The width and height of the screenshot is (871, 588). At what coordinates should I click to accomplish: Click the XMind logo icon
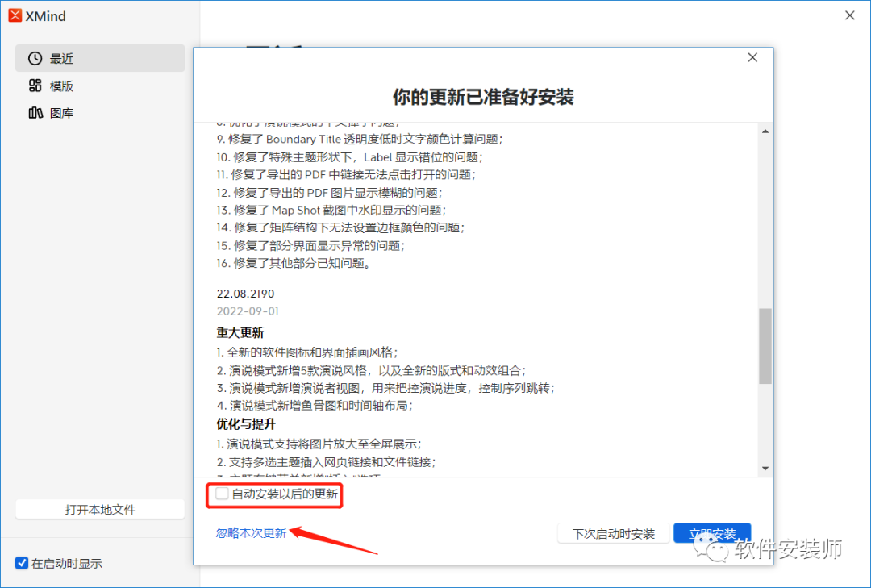point(15,15)
